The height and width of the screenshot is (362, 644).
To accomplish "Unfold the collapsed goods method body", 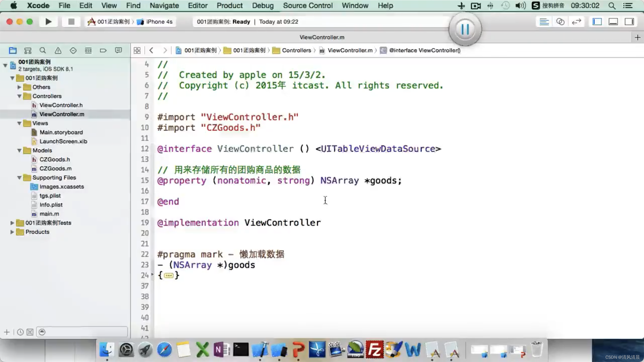I will tap(169, 276).
